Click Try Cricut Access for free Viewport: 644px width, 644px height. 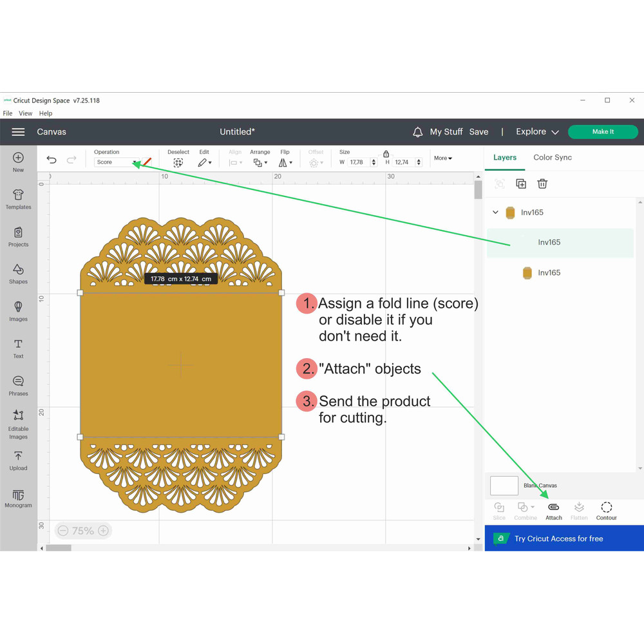[x=558, y=538]
